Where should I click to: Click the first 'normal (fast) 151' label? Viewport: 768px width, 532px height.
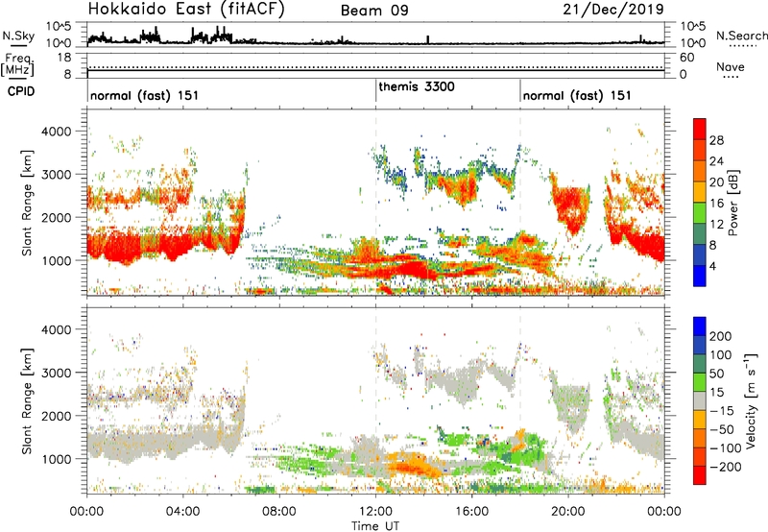(145, 95)
